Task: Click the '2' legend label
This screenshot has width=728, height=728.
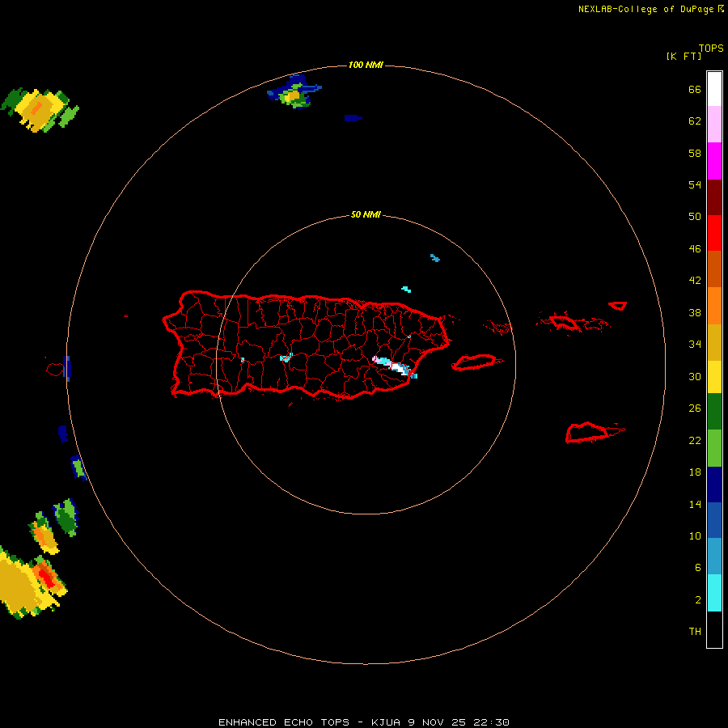Action: [x=698, y=600]
